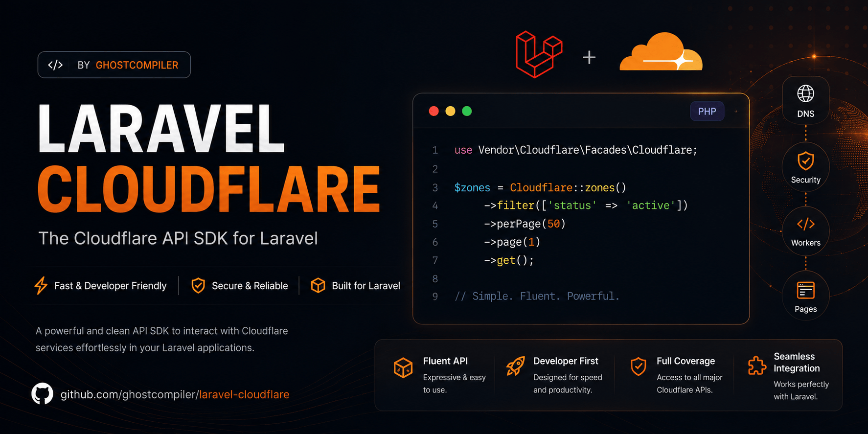Image resolution: width=868 pixels, height=434 pixels.
Task: Click the 'Full Coverage' feature title
Action: pos(685,361)
